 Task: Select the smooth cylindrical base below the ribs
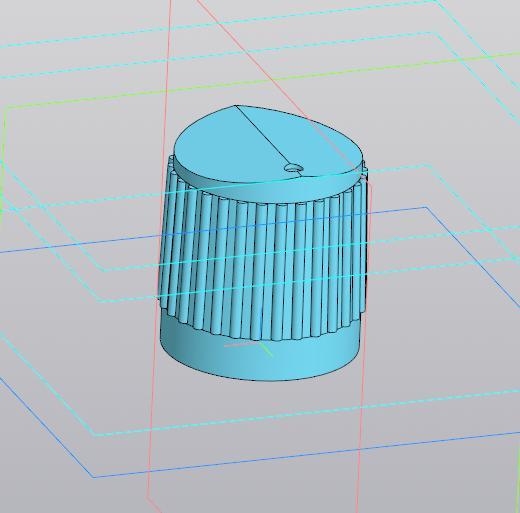tap(260, 358)
